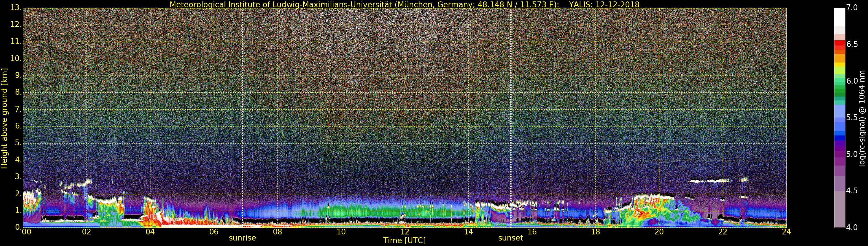Click the time axis tick '14'

coord(468,232)
